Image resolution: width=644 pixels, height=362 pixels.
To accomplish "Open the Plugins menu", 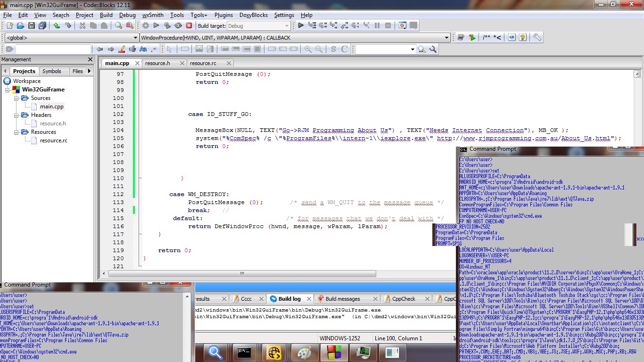I will 223,15.
